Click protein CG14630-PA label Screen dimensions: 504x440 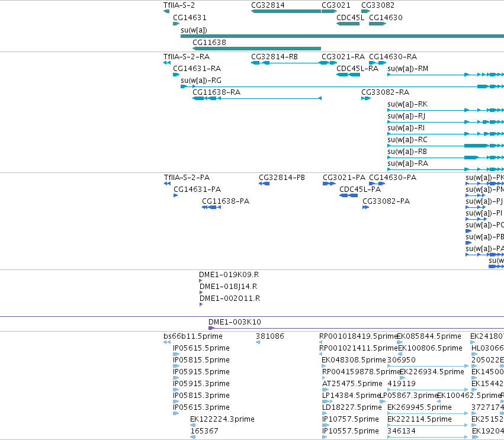(x=393, y=178)
